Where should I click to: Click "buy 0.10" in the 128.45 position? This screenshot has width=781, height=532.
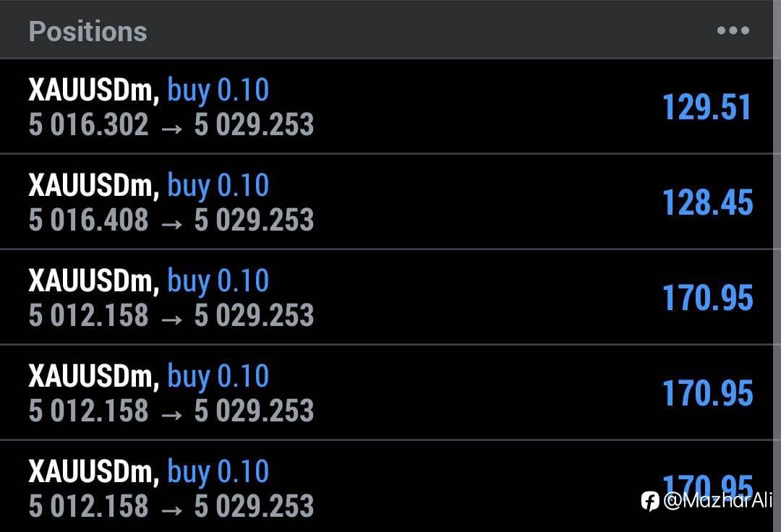218,186
